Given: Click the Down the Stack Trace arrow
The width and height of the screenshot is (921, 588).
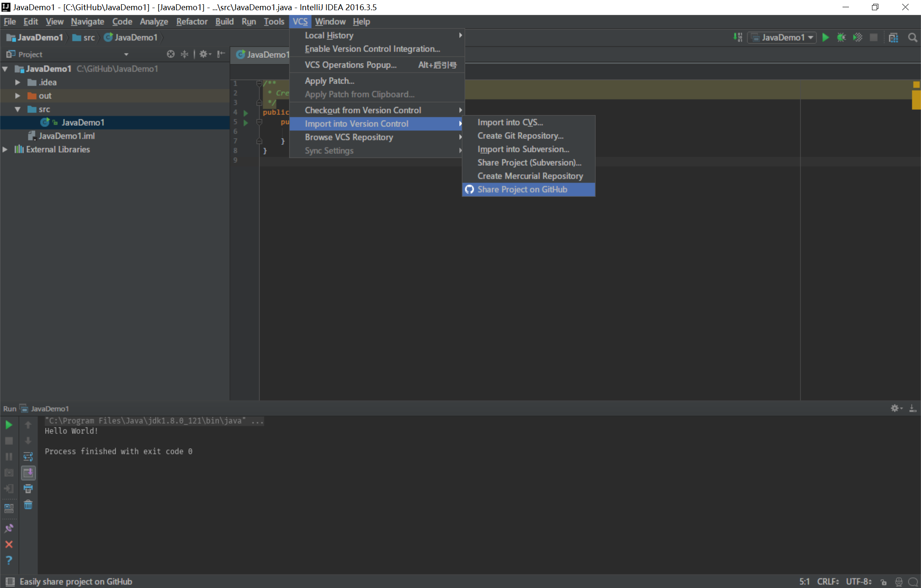Looking at the screenshot, I should point(28,441).
